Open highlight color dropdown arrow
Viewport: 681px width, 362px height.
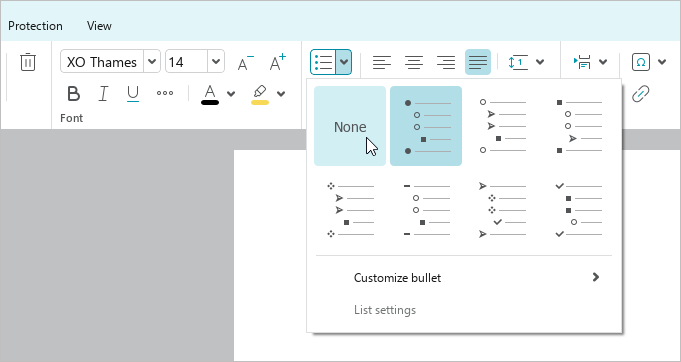tap(281, 94)
